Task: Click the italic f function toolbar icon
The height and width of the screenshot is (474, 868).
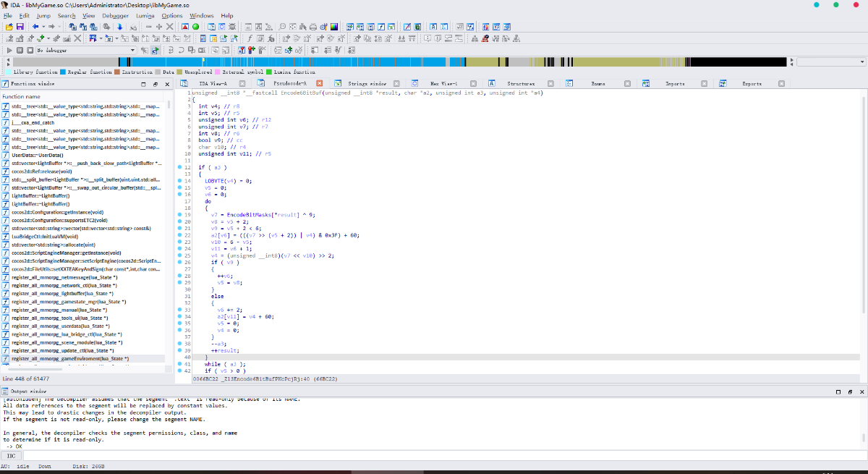Action: tap(250, 38)
